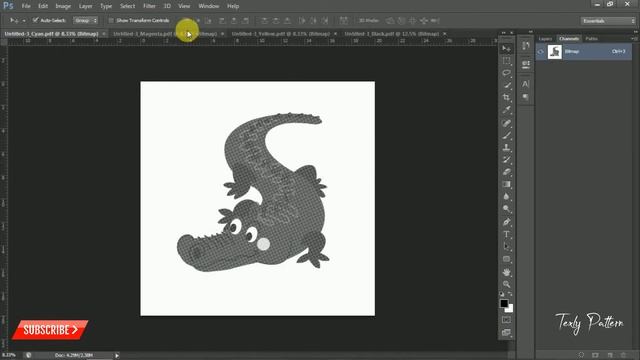Load channel as selection icon
Viewport: 640px width, 360px height.
(581, 355)
